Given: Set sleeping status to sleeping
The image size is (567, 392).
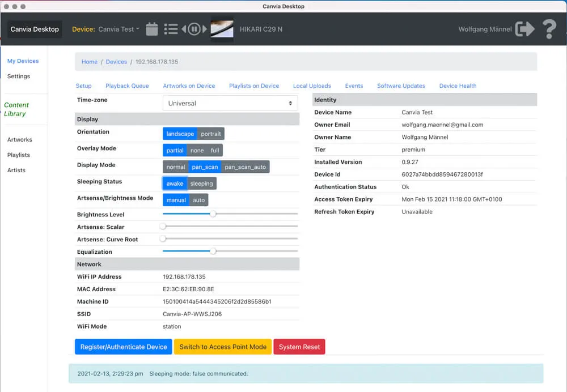Looking at the screenshot, I should click(201, 184).
